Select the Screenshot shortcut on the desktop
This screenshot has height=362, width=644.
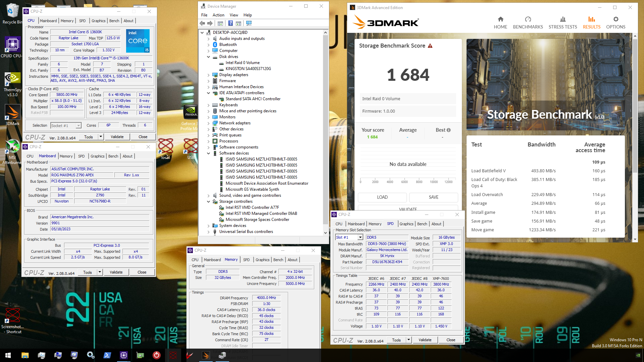pyautogui.click(x=12, y=321)
